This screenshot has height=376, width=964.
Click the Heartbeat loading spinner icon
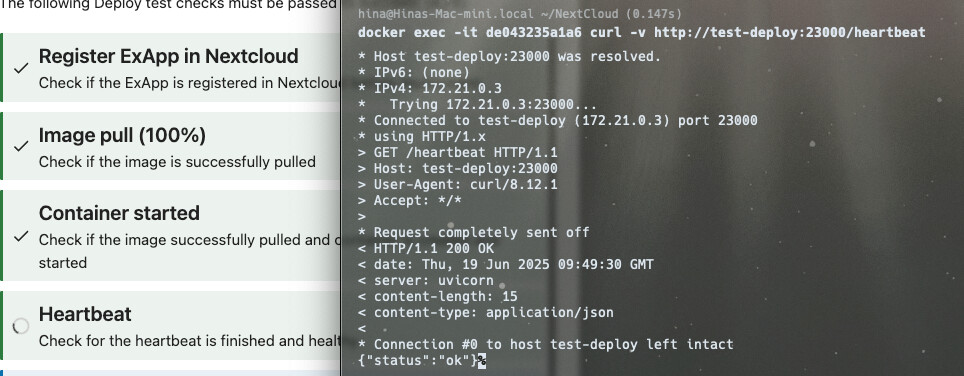click(21, 326)
